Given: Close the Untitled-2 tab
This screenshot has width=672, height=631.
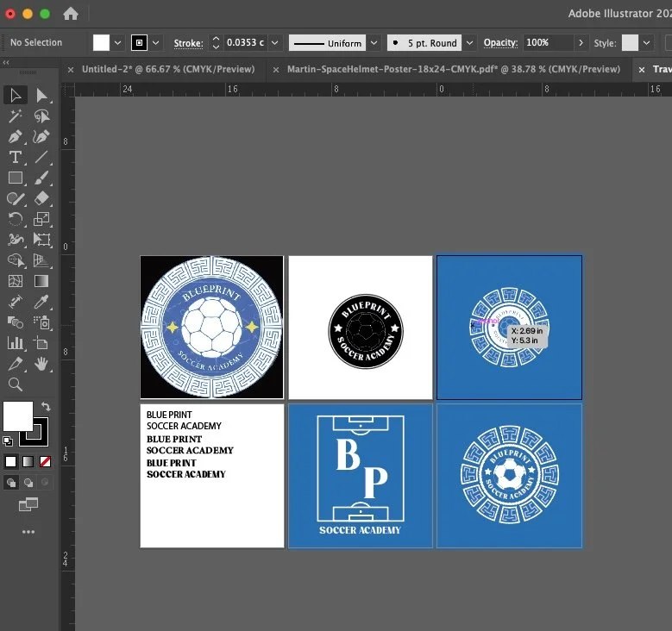Looking at the screenshot, I should (x=71, y=70).
